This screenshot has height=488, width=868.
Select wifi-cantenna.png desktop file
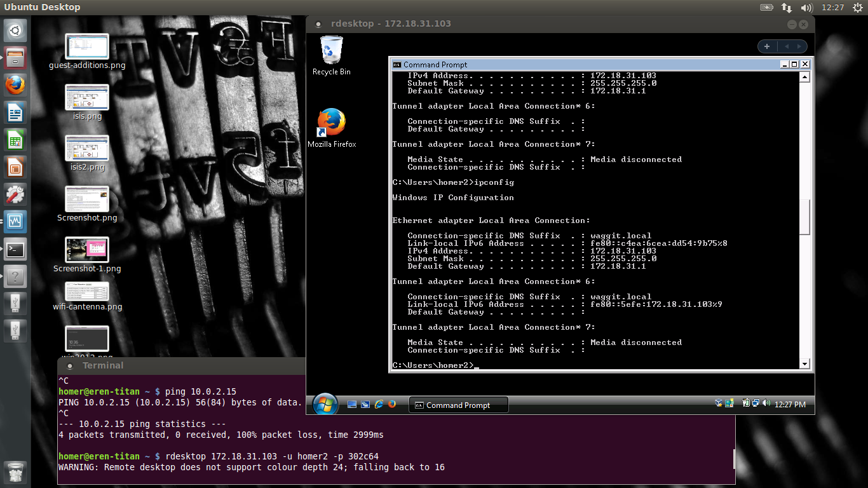[87, 297]
